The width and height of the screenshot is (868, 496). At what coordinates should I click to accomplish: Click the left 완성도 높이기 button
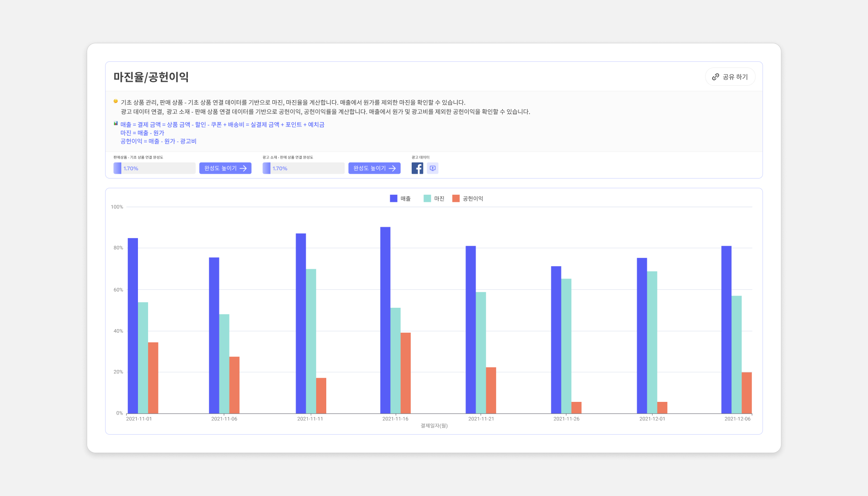coord(225,168)
